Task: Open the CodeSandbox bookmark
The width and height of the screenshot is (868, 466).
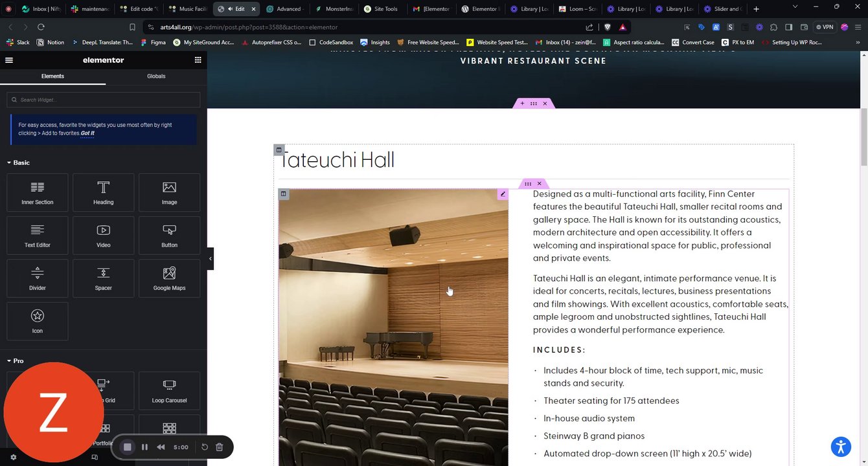Action: (x=330, y=42)
